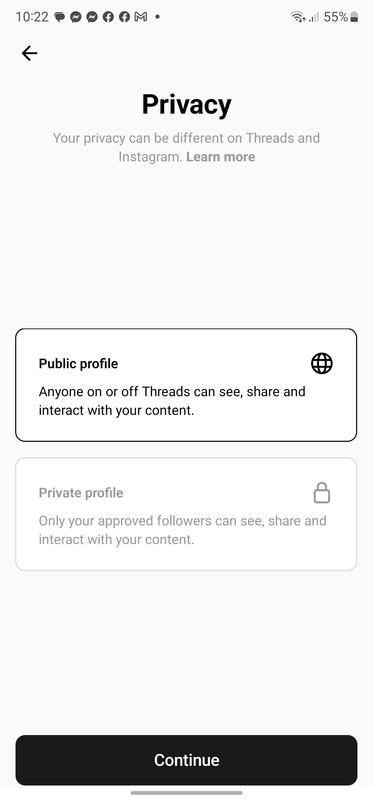Image resolution: width=373 pixels, height=800 pixels.
Task: Tap the Wi-Fi status icon
Action: coord(298,17)
